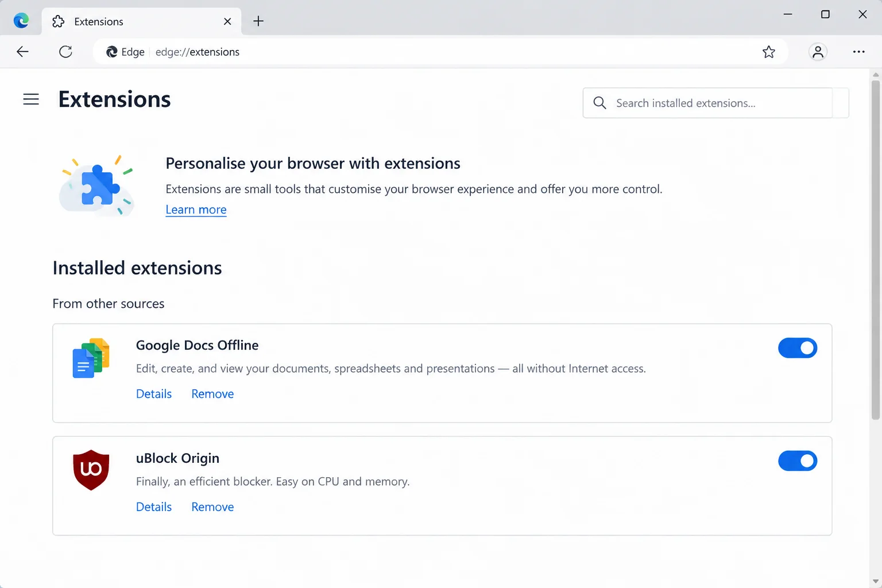Click the Extensions page title heading
The height and width of the screenshot is (588, 882).
115,99
